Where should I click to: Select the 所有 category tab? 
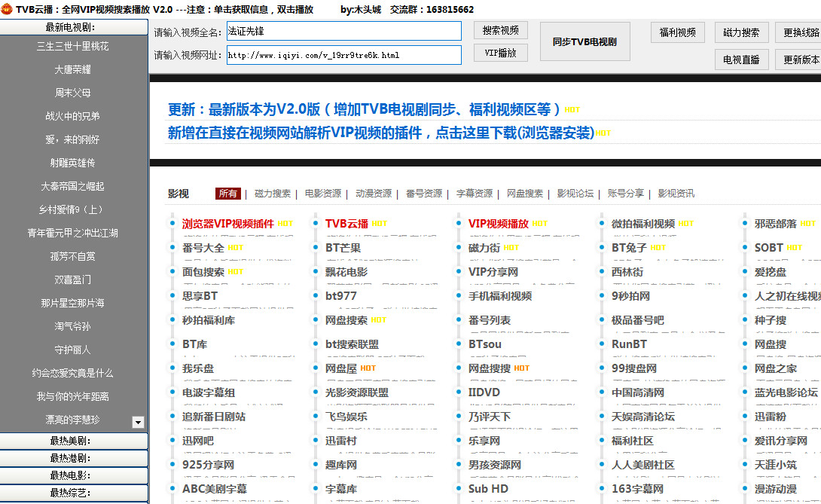pyautogui.click(x=227, y=194)
